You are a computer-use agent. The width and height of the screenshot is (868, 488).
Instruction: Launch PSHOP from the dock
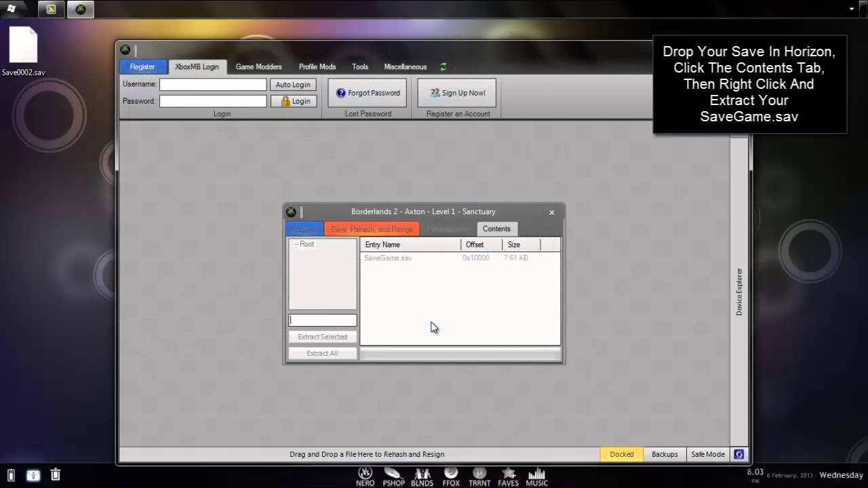click(x=393, y=476)
